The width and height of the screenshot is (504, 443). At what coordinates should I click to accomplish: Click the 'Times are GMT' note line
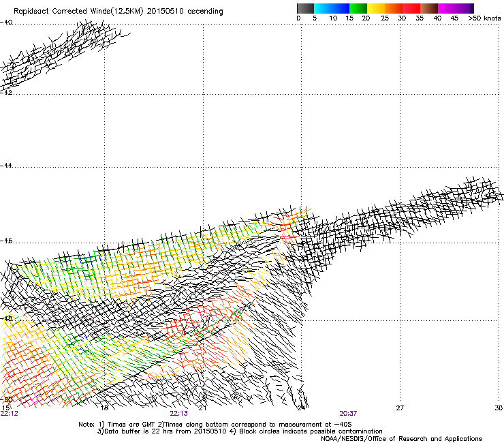[x=215, y=425]
